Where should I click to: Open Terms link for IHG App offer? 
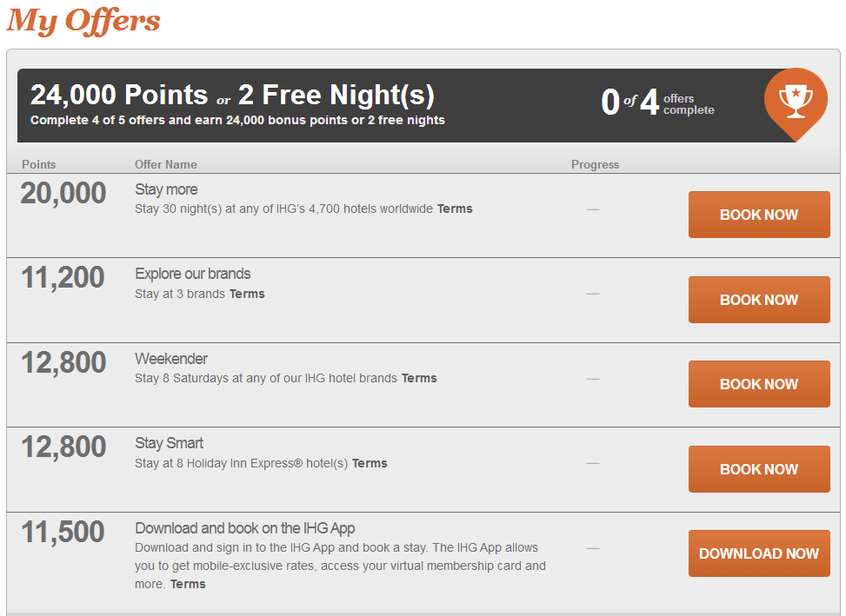coord(188,584)
